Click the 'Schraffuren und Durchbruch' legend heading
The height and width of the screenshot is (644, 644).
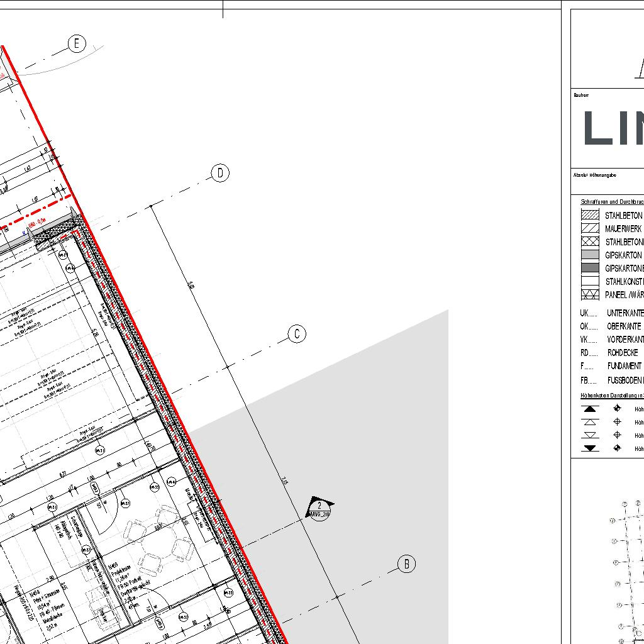(611, 202)
